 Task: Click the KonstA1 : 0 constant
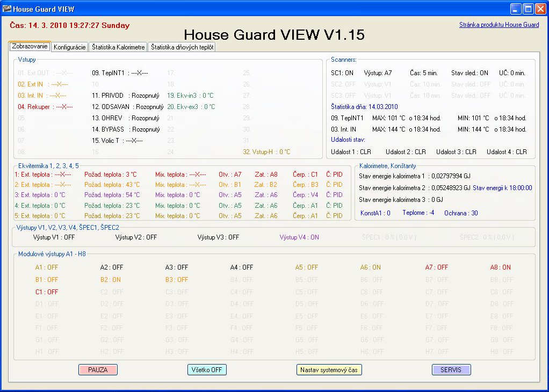[375, 213]
